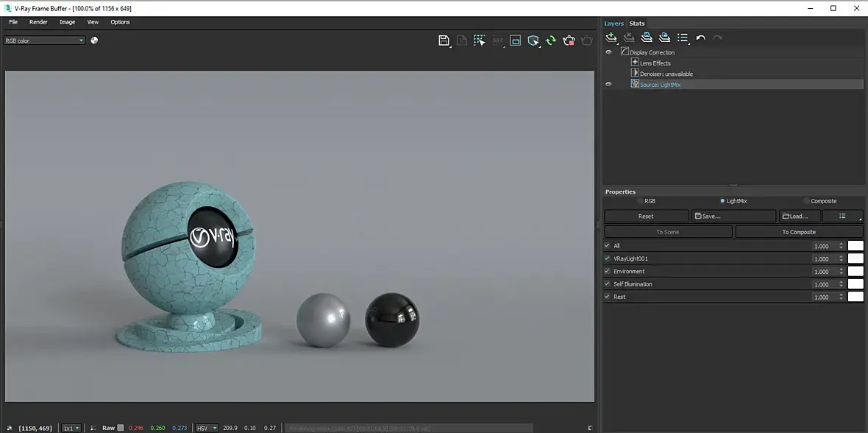Open the 1x1 sample size dropdown
Screen dimensions: 868x433
71,428
